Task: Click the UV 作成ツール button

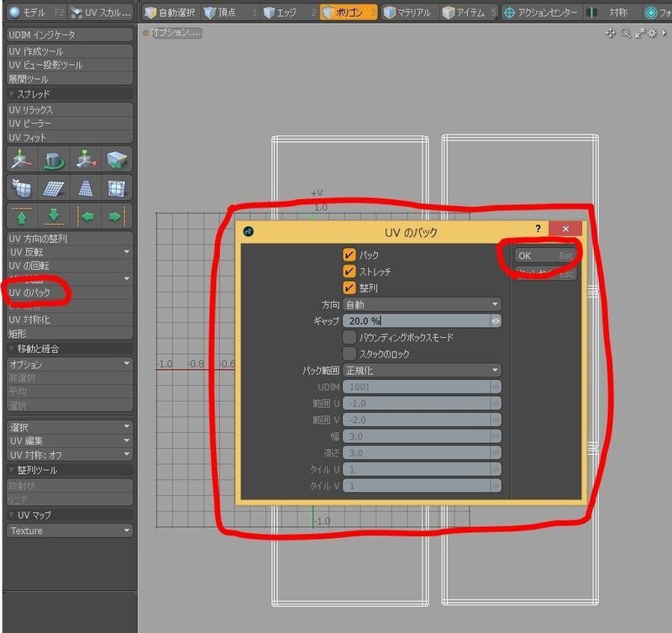Action: point(70,51)
